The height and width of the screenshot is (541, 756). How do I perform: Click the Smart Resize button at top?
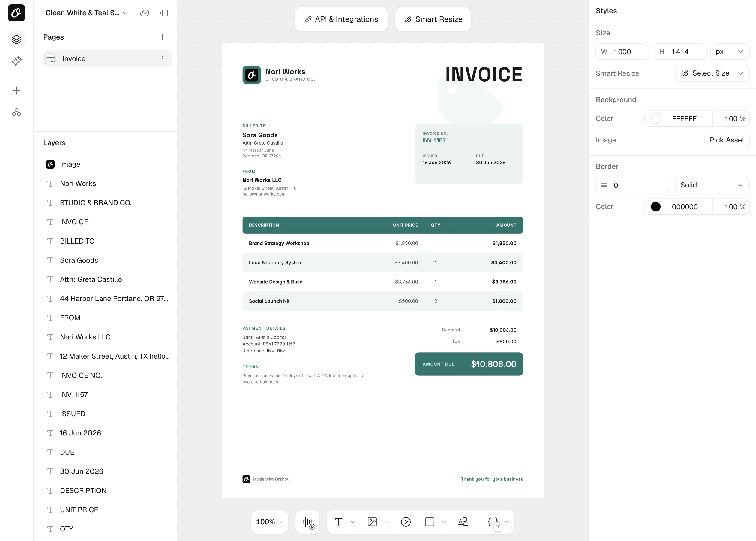point(433,19)
